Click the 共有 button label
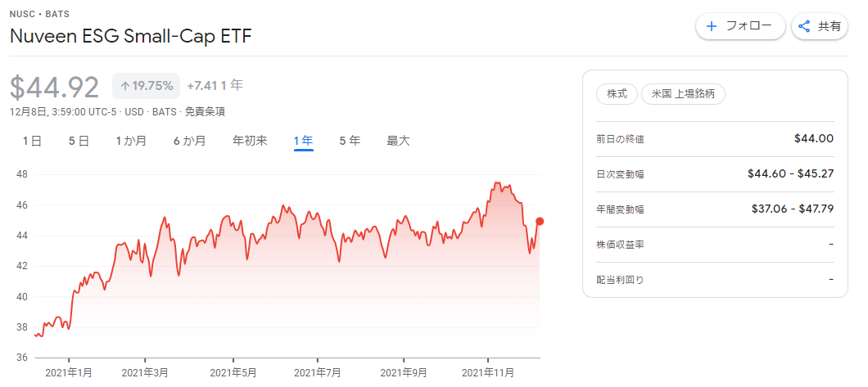The height and width of the screenshot is (387, 868). click(x=830, y=26)
